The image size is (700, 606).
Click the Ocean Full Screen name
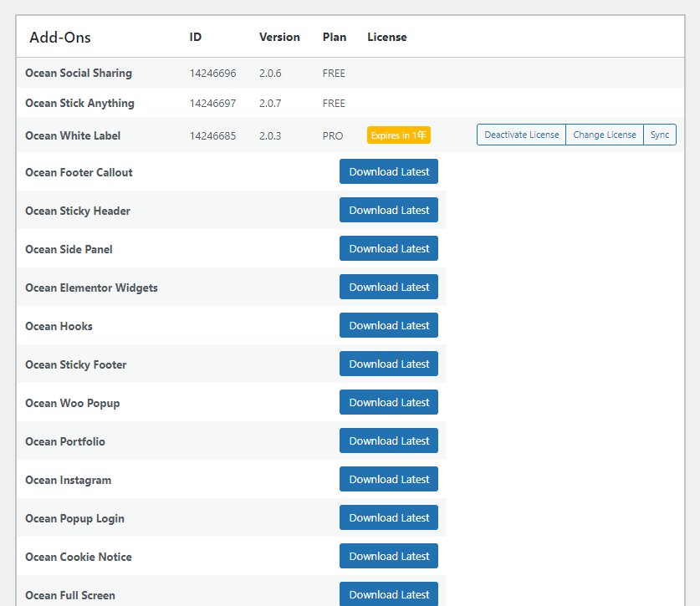[70, 595]
